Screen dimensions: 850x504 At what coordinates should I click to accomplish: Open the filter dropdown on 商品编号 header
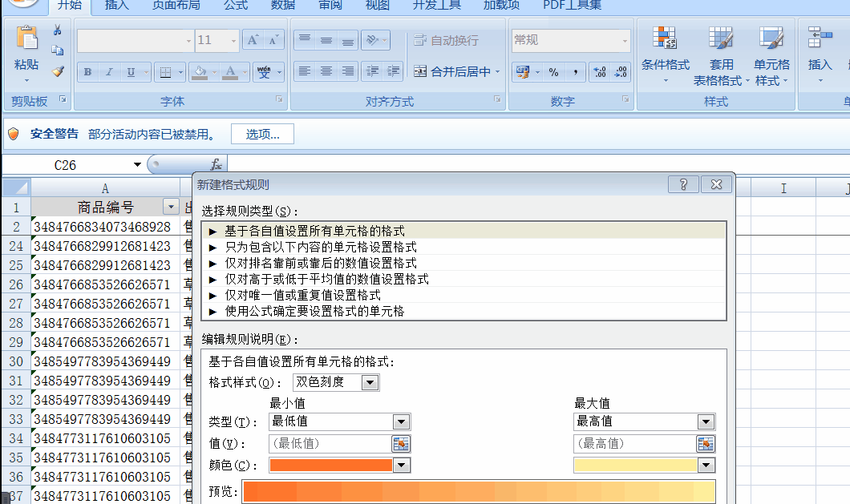tap(171, 206)
